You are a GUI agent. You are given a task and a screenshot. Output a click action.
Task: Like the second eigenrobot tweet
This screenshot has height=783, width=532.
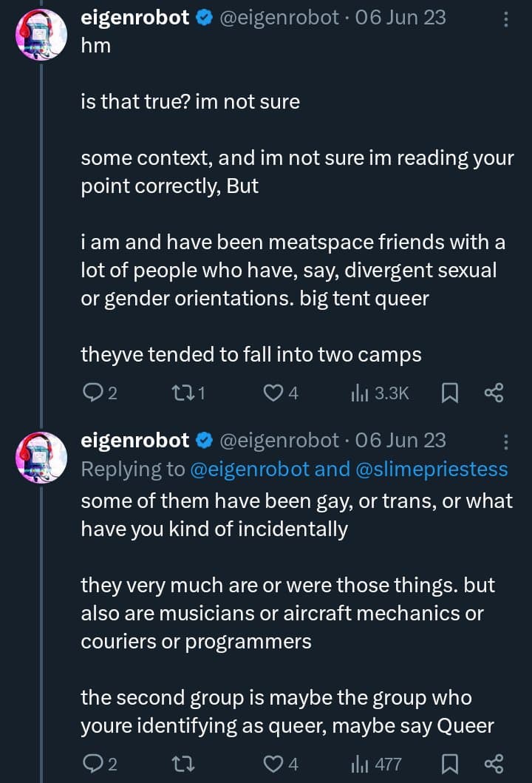click(274, 764)
